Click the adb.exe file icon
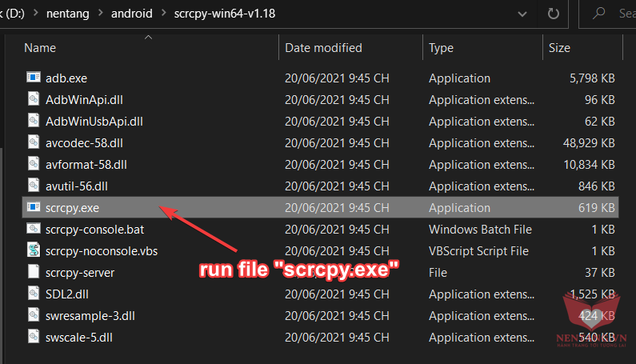This screenshot has height=364, width=636. (x=33, y=78)
